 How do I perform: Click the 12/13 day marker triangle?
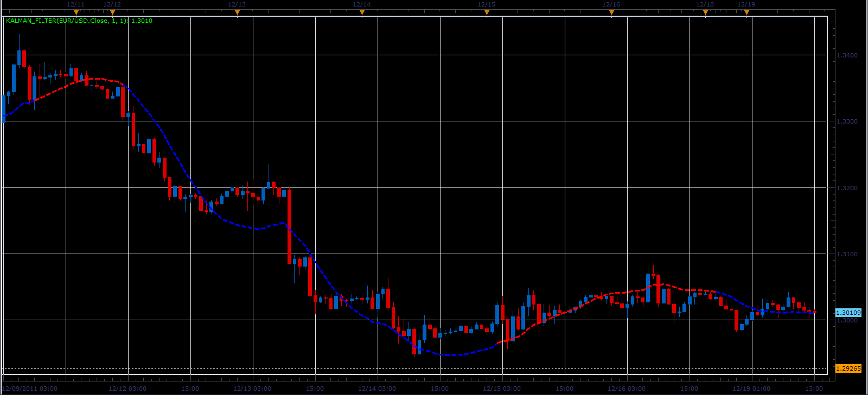[237, 12]
